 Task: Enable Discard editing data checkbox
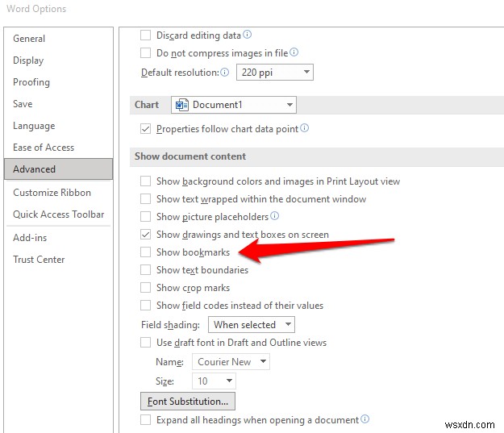(x=146, y=35)
